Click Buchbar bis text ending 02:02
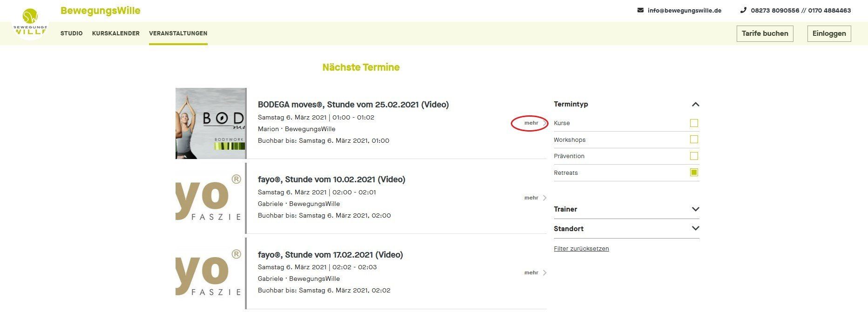This screenshot has width=868, height=312. 324,291
